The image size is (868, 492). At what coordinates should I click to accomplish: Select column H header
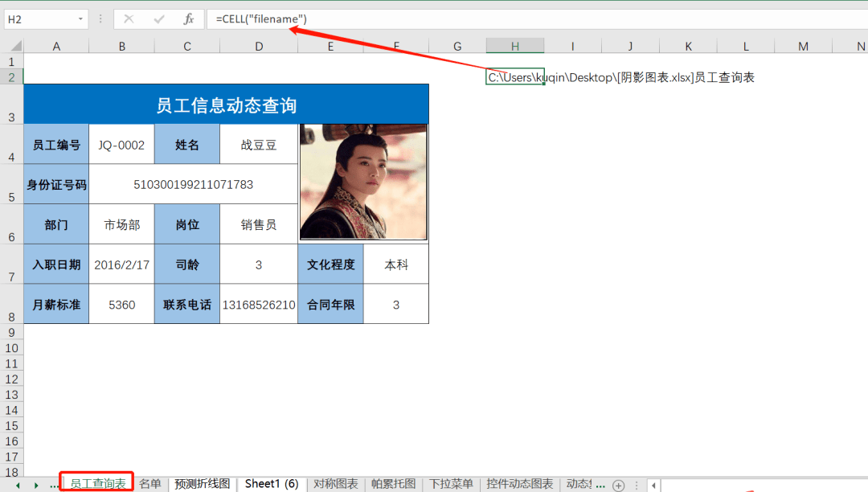[515, 47]
